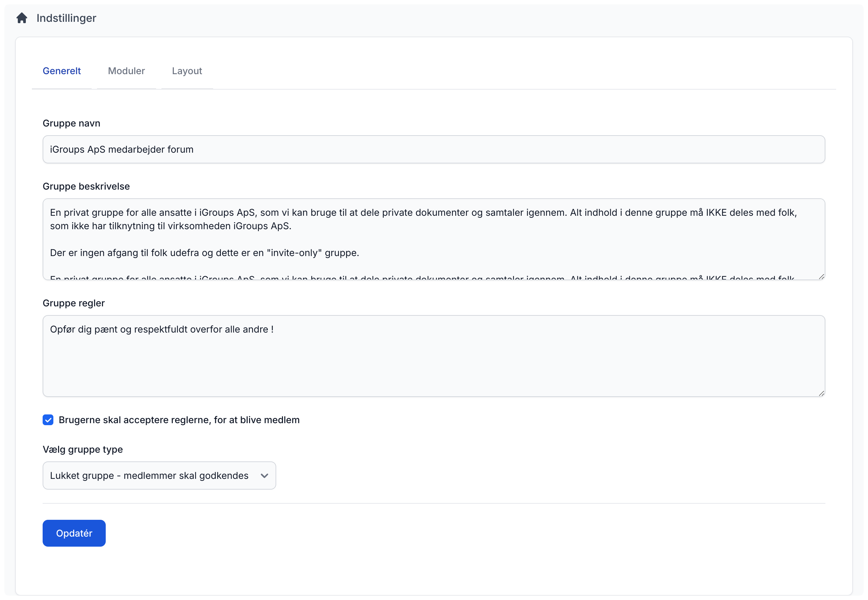
Task: Click the Gruppe regler label
Action: (x=74, y=303)
